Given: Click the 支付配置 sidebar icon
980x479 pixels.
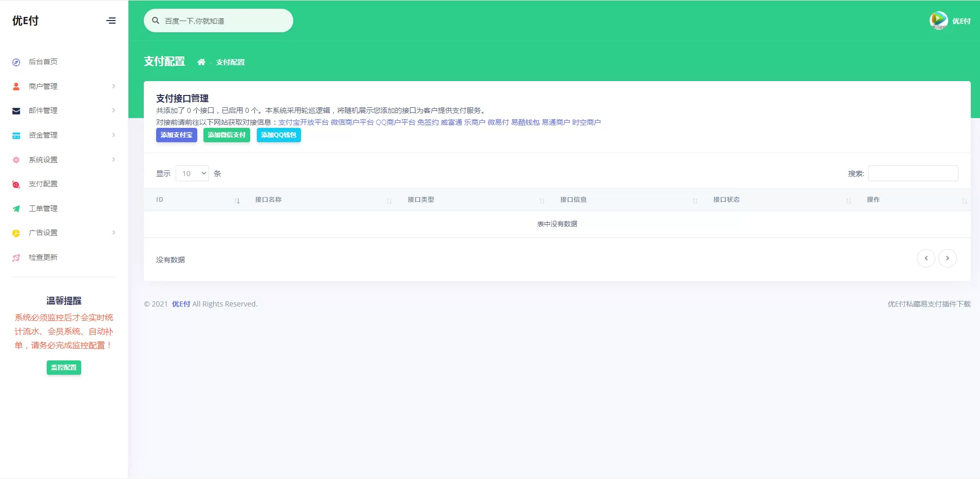Looking at the screenshot, I should pyautogui.click(x=16, y=184).
